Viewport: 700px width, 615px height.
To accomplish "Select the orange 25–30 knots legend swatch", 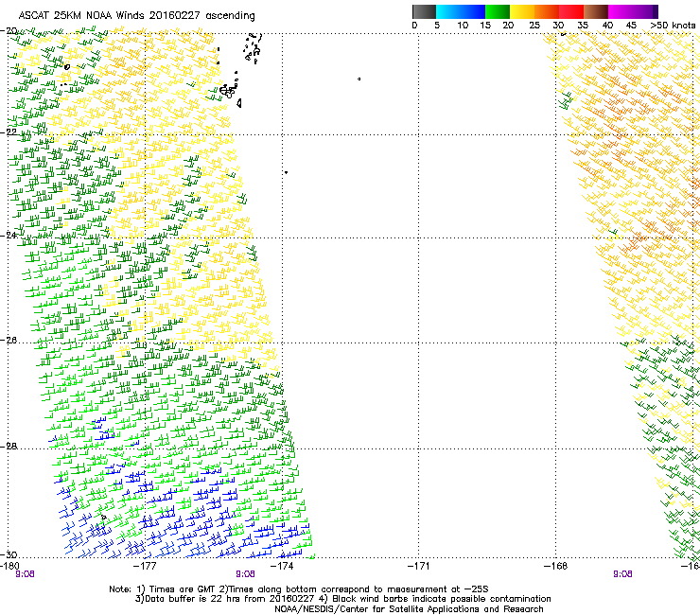I will click(547, 11).
